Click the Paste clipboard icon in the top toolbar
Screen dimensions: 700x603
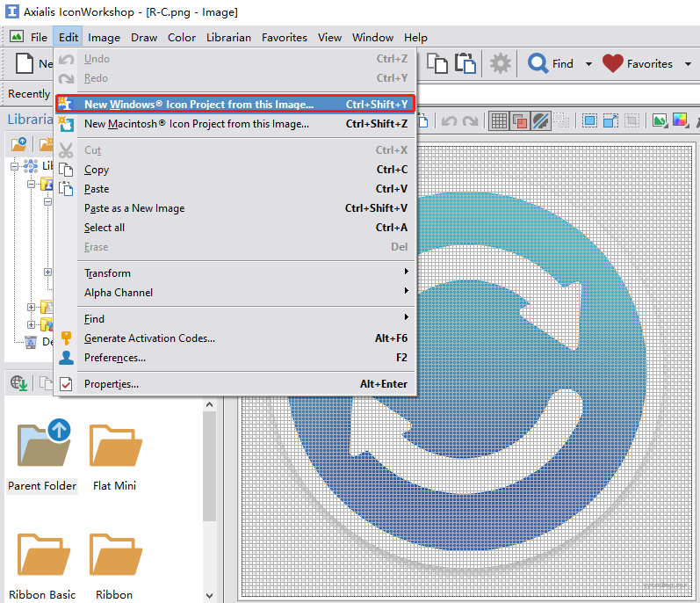465,63
